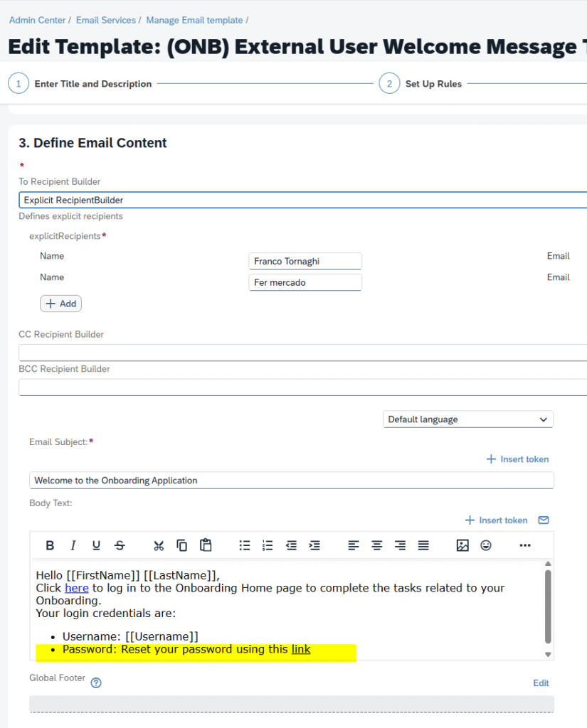The width and height of the screenshot is (587, 728).
Task: Insert a numbered list
Action: pyautogui.click(x=268, y=545)
